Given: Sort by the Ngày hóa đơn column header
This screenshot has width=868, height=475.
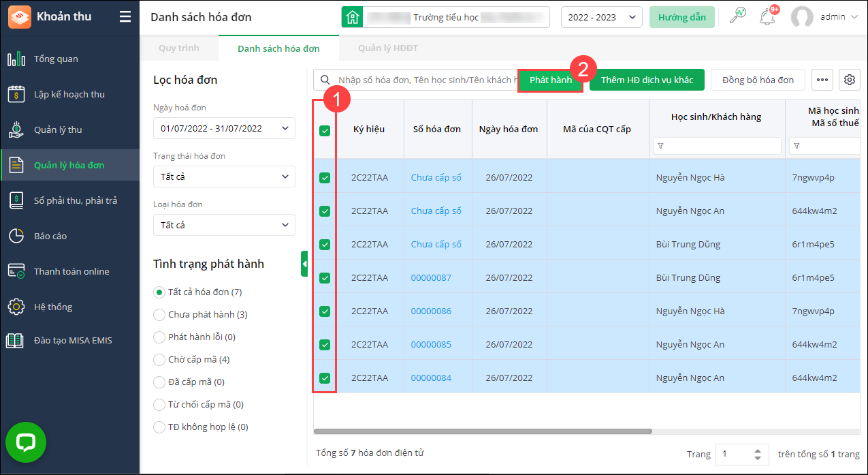Looking at the screenshot, I should point(509,129).
